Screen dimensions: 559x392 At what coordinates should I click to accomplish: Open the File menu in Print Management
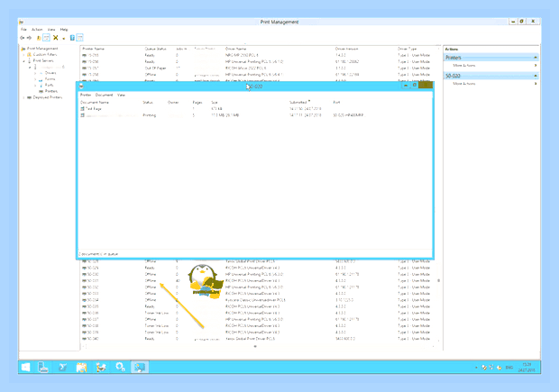tap(23, 30)
